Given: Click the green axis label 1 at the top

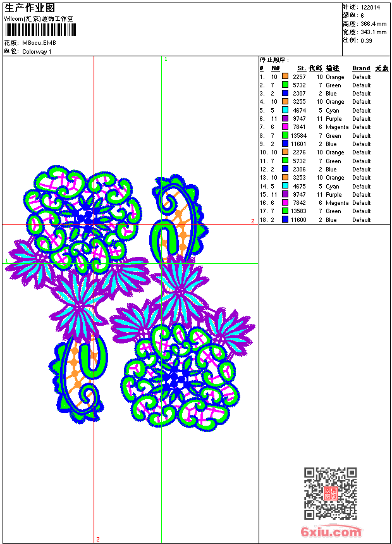Looking at the screenshot, I should (x=166, y=59).
